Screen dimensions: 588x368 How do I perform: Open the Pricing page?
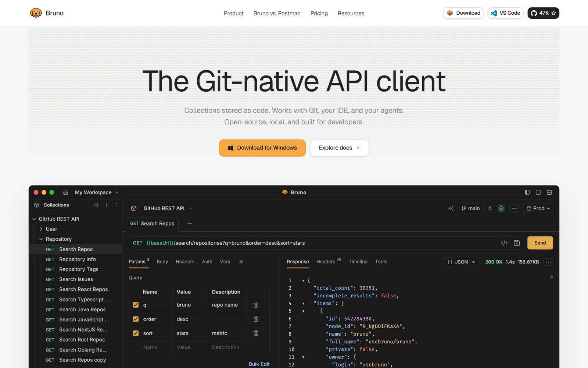tap(319, 13)
